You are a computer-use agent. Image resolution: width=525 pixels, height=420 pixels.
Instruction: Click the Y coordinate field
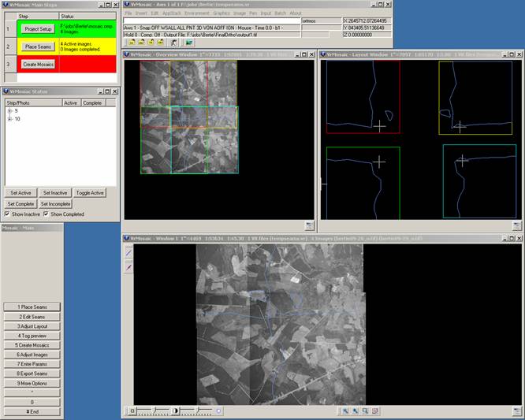367,28
